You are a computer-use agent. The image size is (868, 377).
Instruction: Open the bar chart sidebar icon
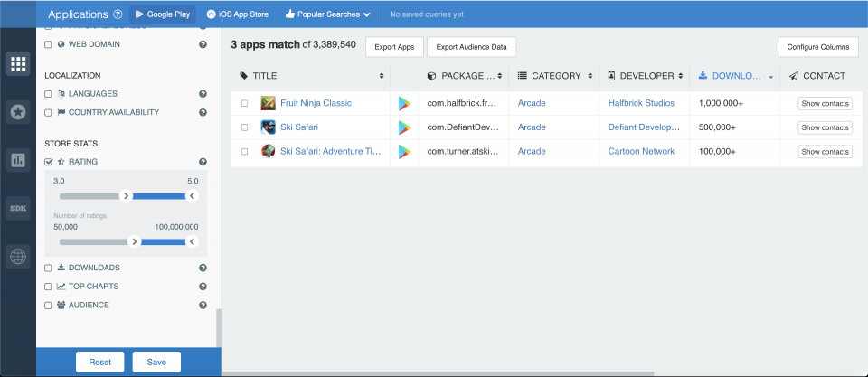pos(18,161)
